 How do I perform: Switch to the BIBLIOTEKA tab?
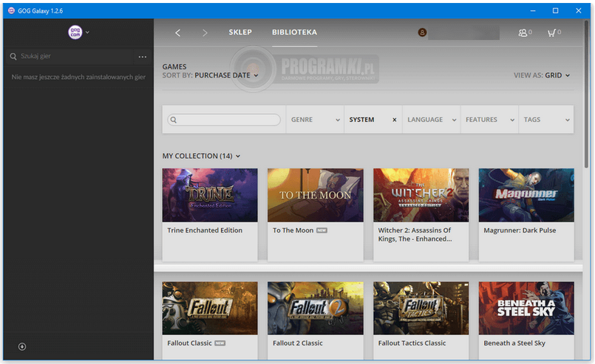click(x=294, y=32)
